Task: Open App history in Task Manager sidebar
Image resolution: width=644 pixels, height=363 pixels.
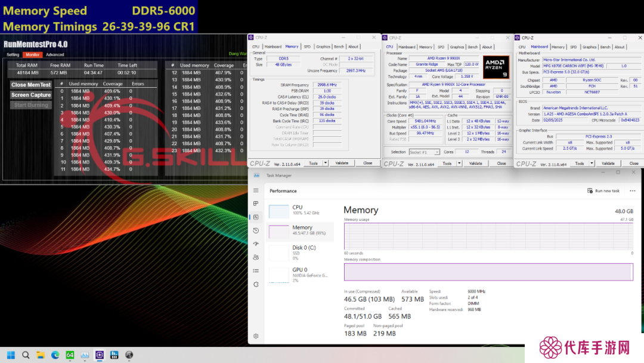Action: coord(256,230)
